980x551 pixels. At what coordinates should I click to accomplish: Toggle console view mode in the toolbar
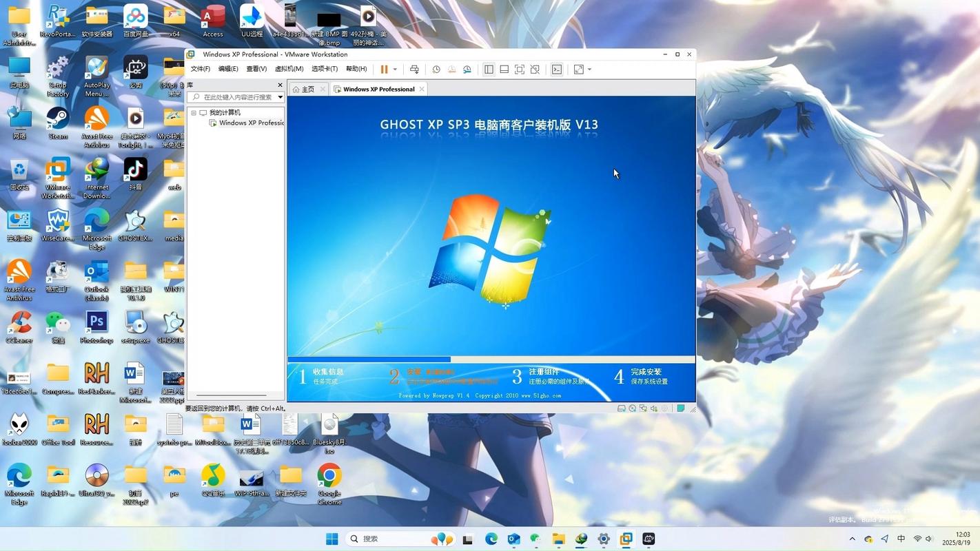556,69
